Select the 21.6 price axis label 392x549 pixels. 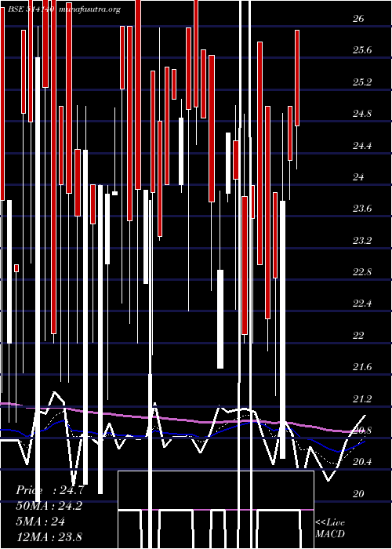362,367
